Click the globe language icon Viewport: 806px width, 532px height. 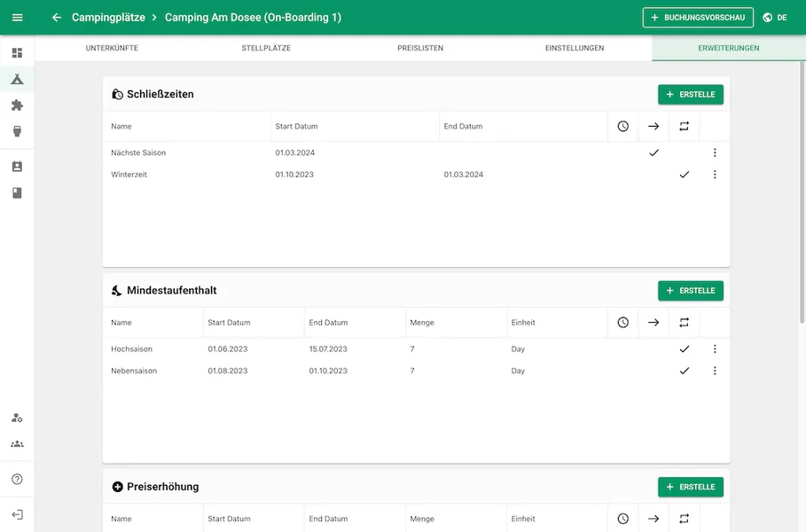pyautogui.click(x=768, y=18)
